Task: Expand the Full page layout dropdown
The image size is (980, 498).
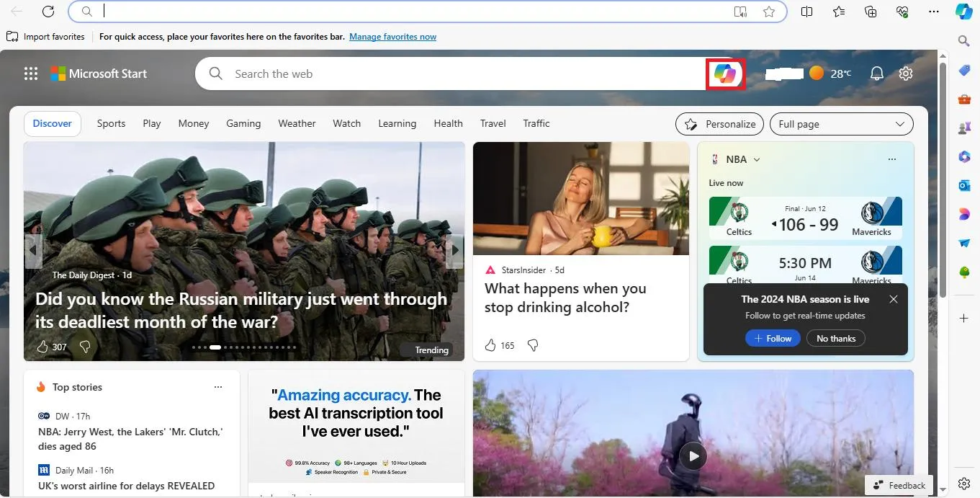Action: 841,124
